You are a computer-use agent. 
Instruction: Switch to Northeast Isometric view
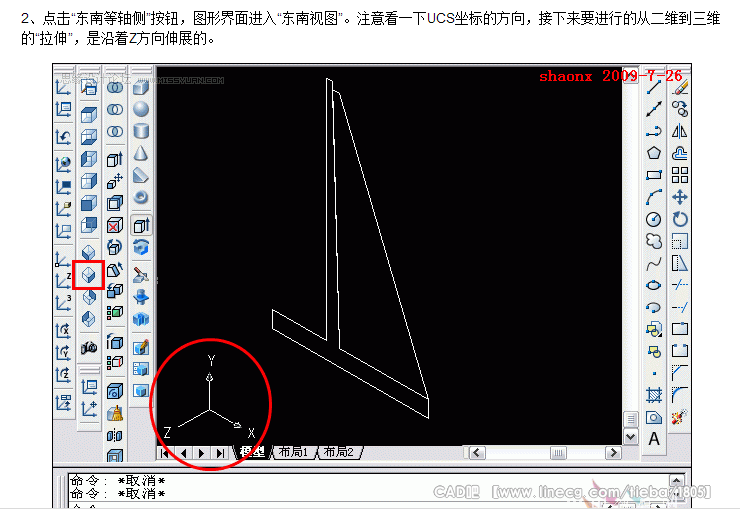coord(89,297)
